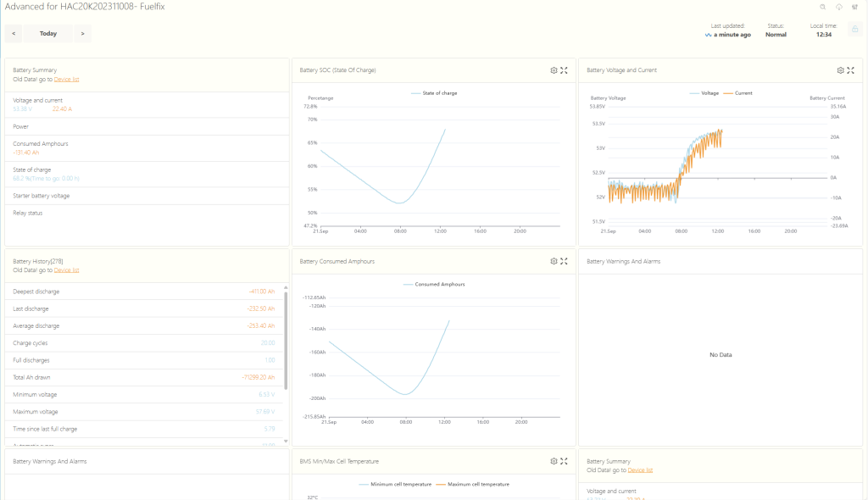Open Device list link in Battery Summary
This screenshot has width=868, height=500.
point(66,80)
